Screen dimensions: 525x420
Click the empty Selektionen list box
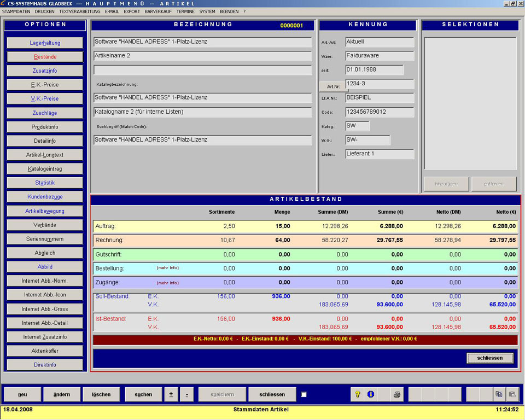[x=470, y=104]
